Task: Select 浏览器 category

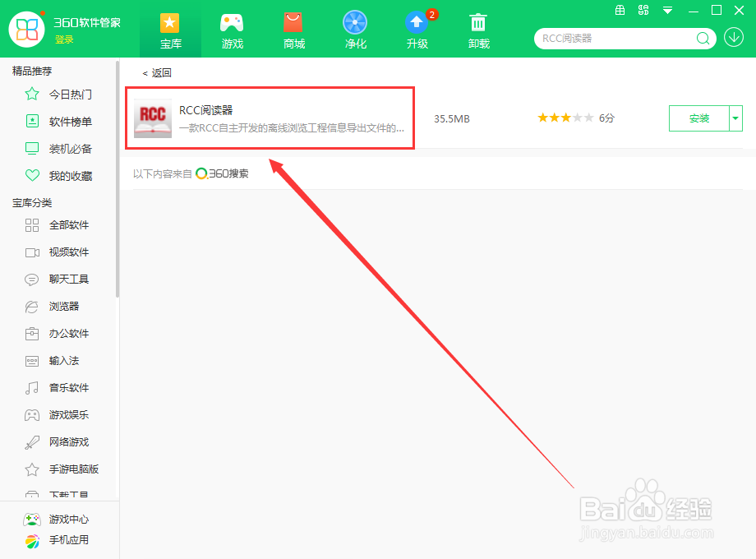Action: click(x=64, y=307)
